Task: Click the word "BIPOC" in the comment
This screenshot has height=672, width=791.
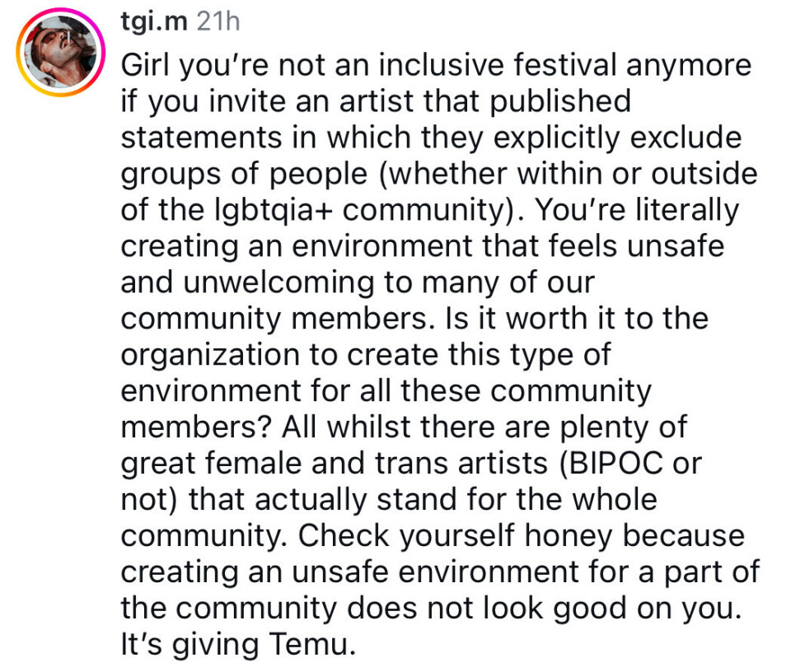Action: pyautogui.click(x=613, y=464)
